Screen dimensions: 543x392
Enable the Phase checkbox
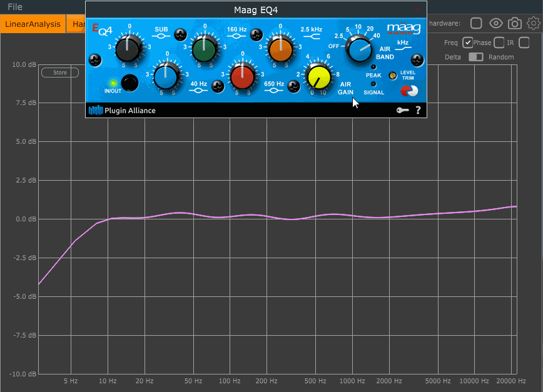point(499,43)
